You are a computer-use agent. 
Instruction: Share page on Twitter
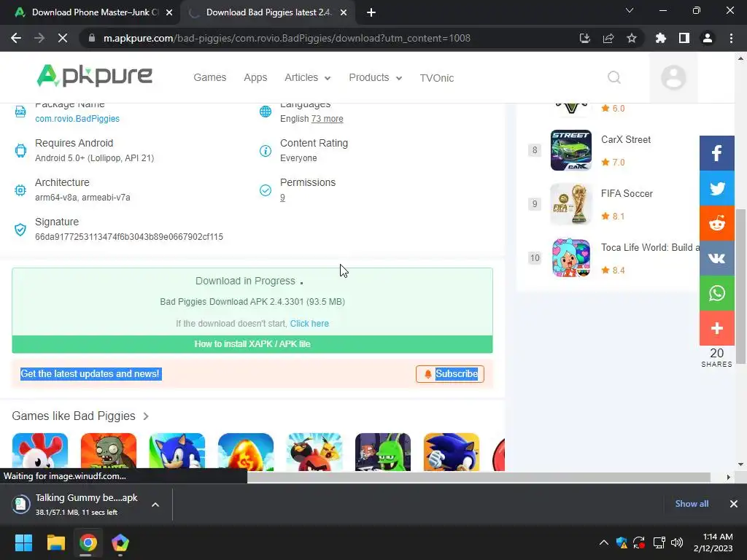click(716, 188)
